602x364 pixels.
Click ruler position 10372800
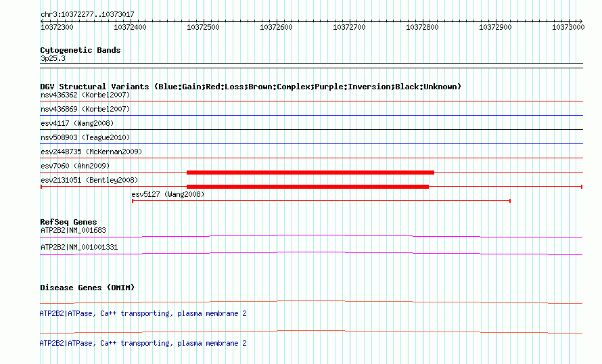[x=422, y=27]
